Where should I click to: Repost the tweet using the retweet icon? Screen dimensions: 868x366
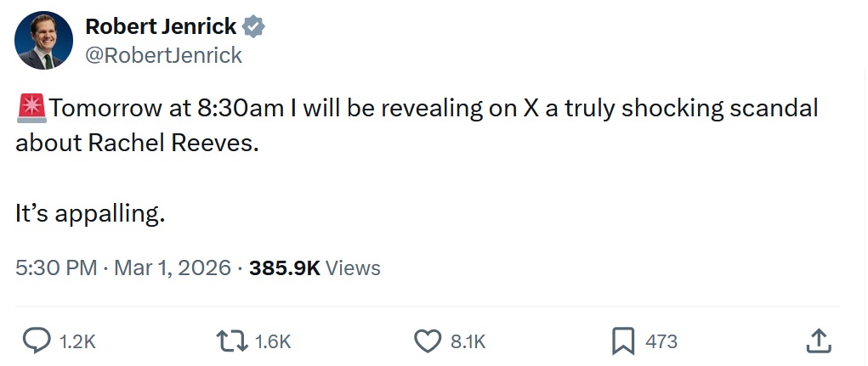[x=234, y=341]
